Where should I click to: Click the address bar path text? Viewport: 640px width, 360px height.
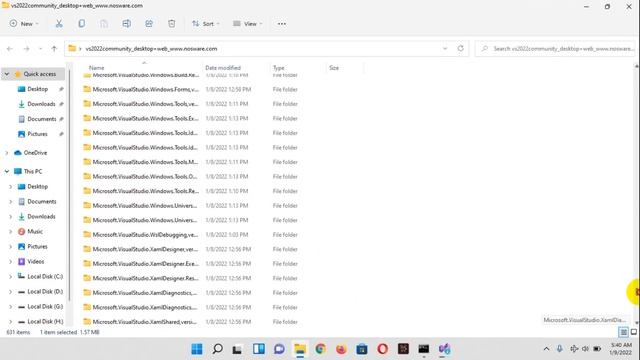[151, 49]
